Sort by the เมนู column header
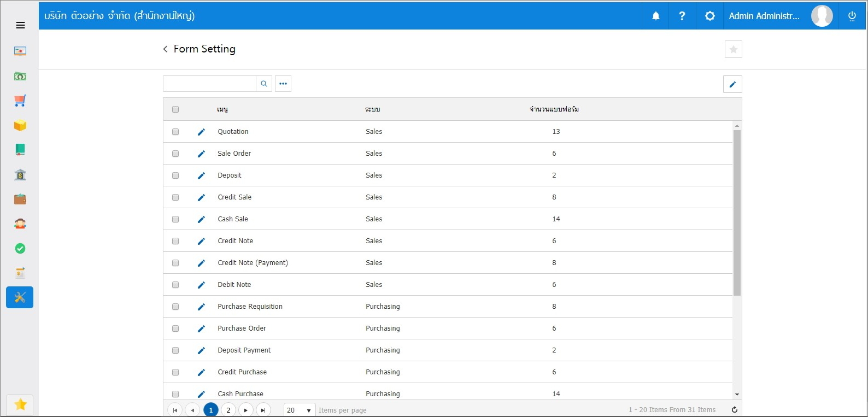868x417 pixels. pyautogui.click(x=222, y=109)
